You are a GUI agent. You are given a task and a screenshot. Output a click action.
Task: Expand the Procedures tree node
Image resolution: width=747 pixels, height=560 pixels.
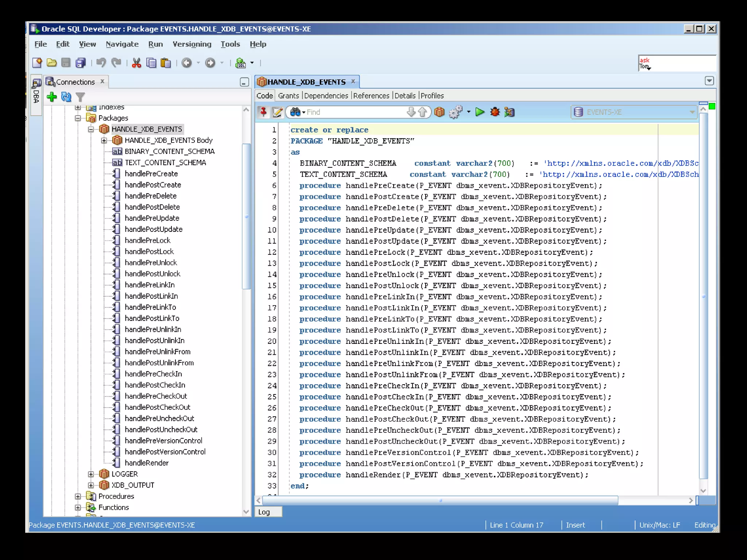(78, 496)
